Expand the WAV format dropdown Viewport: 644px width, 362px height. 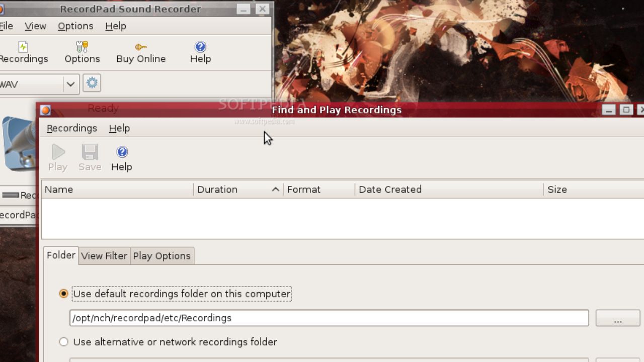tap(70, 84)
